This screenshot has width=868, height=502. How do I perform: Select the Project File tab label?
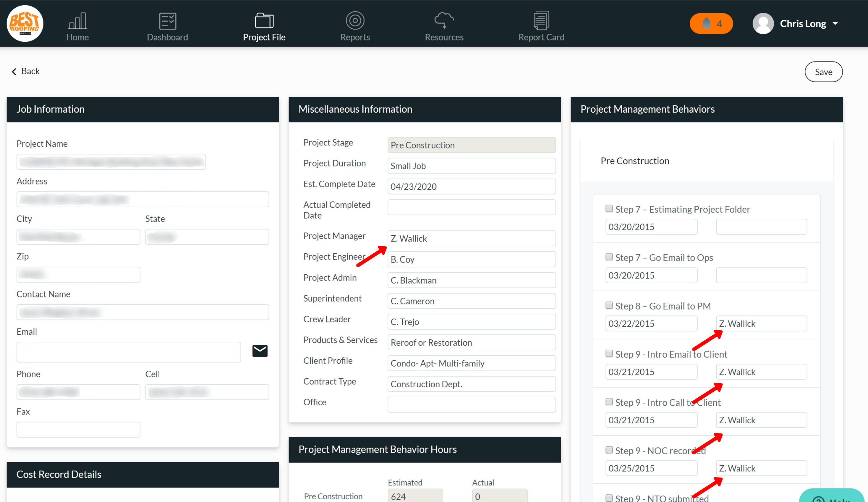click(264, 37)
